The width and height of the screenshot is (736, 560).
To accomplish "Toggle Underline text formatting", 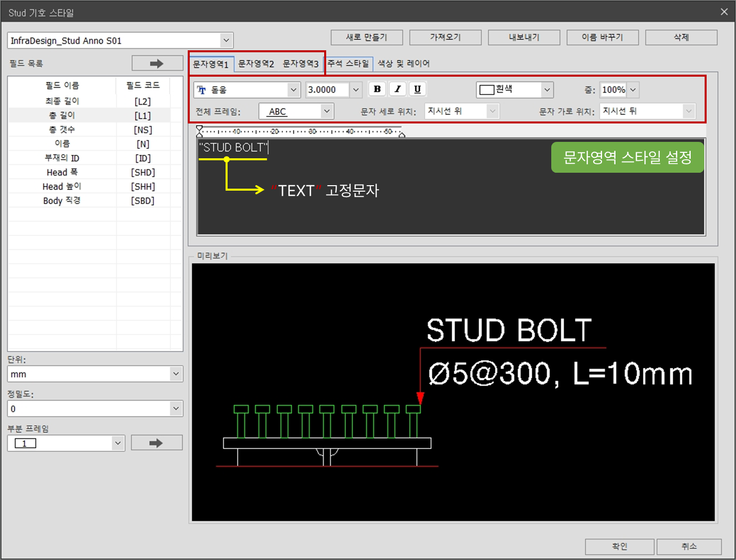I will pyautogui.click(x=417, y=89).
